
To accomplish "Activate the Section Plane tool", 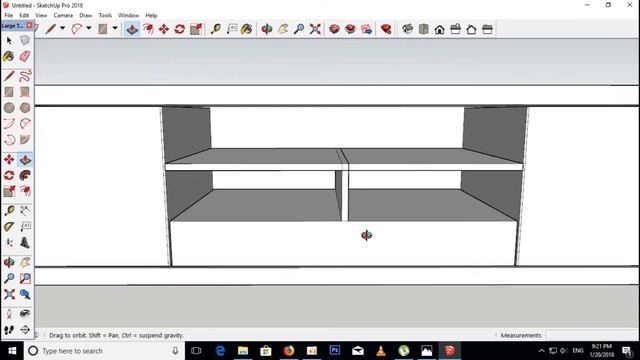I will pos(25,330).
